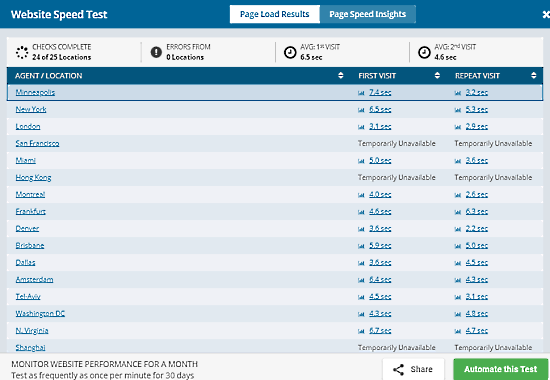Click Minneapolis first visit chart icon
The image size is (550, 380).
tap(361, 93)
